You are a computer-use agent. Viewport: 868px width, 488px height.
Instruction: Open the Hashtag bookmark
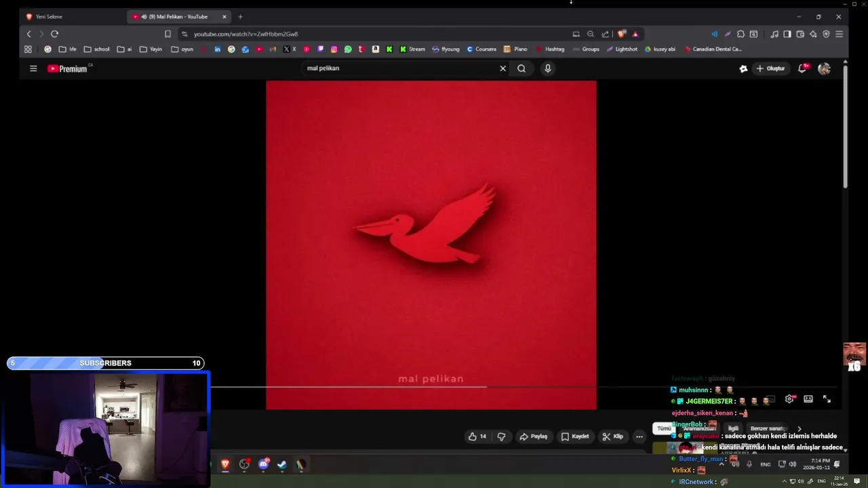pyautogui.click(x=550, y=49)
